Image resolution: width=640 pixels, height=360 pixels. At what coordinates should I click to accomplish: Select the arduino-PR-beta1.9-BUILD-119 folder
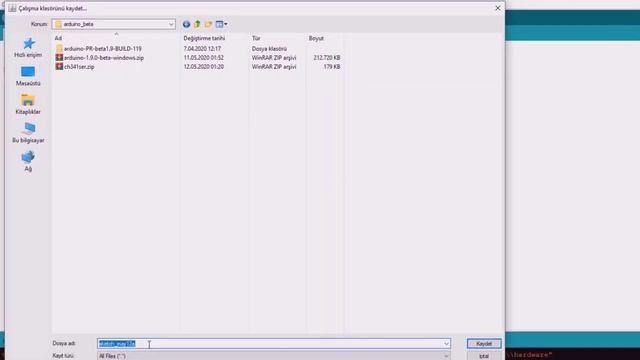(x=102, y=49)
